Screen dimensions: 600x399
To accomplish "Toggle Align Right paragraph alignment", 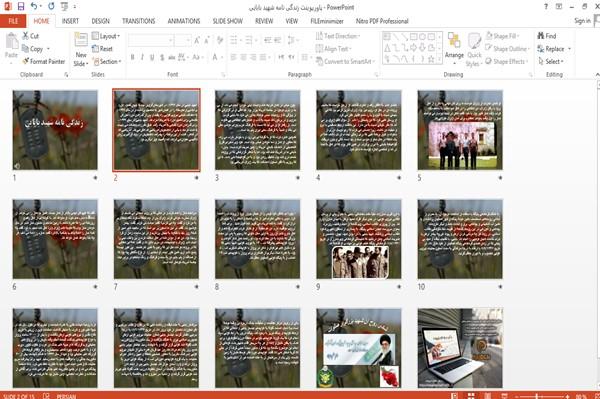I will click(x=253, y=57).
